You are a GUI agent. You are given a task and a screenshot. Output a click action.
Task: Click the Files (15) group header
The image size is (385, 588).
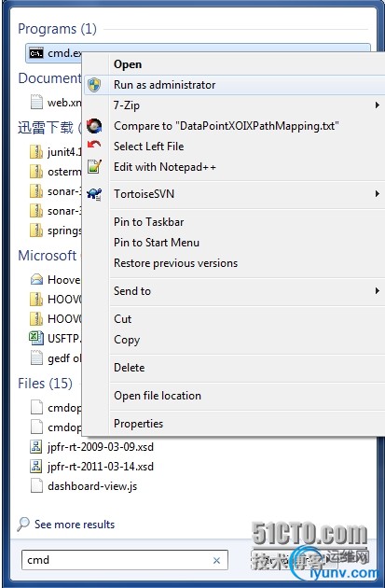pyautogui.click(x=46, y=384)
